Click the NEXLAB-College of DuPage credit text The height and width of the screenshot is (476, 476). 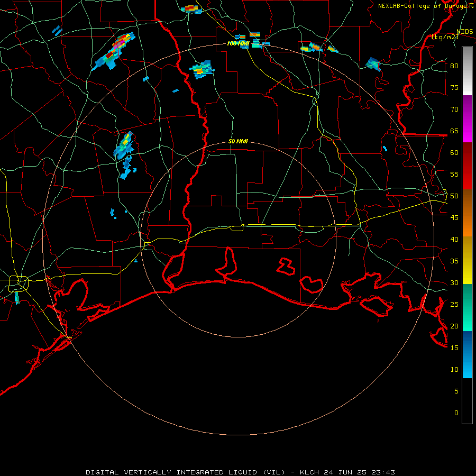(425, 6)
